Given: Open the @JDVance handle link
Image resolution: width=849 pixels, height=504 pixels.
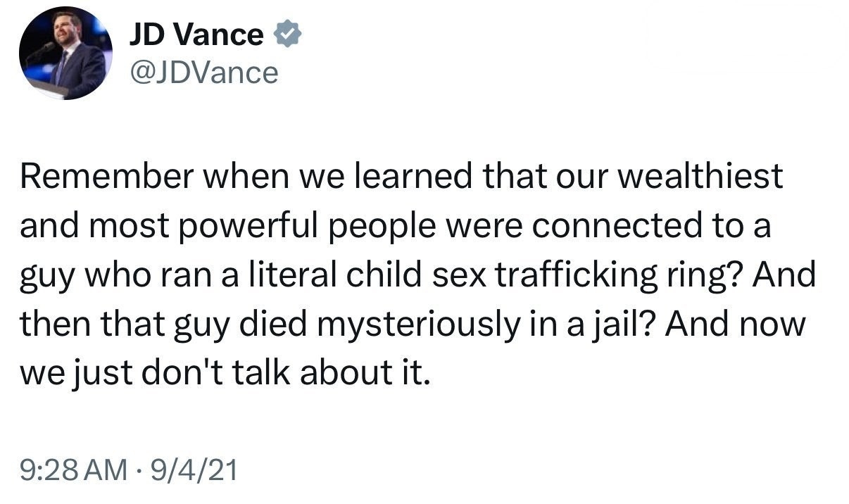Looking at the screenshot, I should pos(203,72).
